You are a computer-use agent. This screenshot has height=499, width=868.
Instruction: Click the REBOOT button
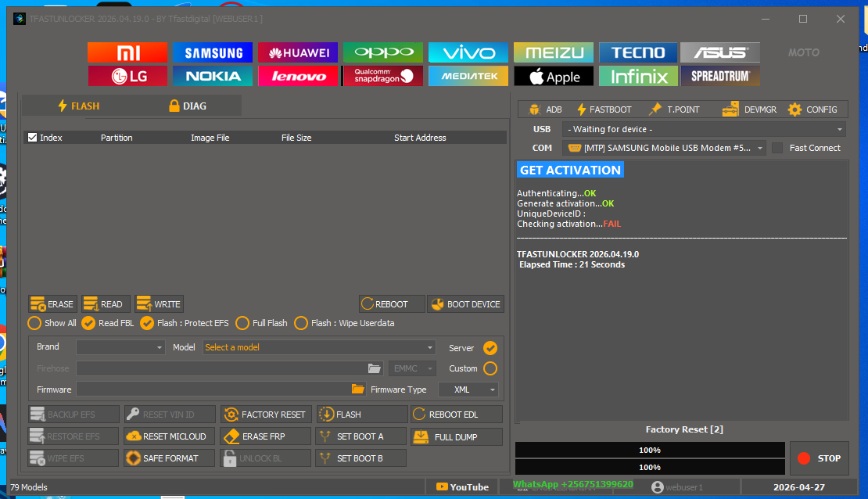pyautogui.click(x=392, y=304)
